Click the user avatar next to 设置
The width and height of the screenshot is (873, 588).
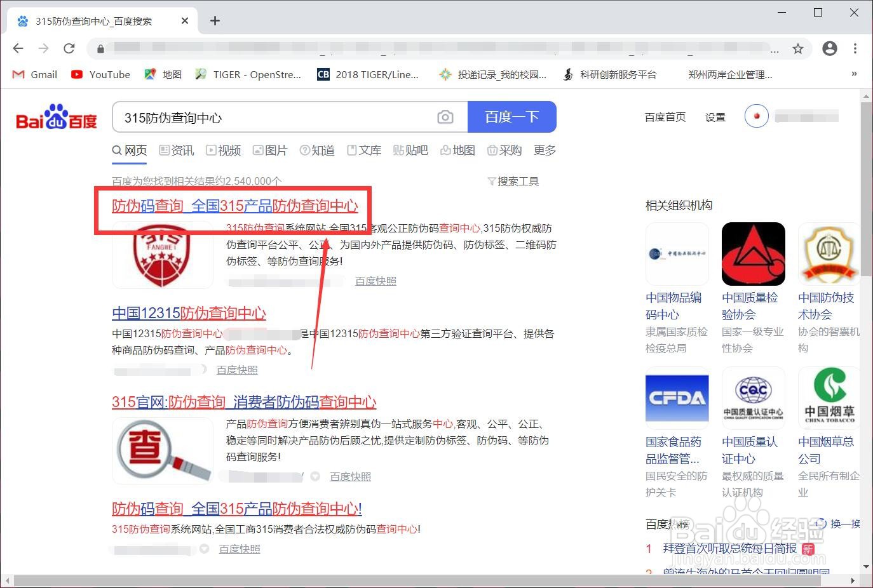point(756,116)
